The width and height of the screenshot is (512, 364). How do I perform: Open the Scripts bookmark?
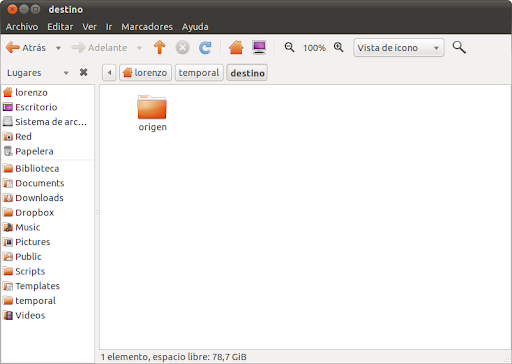pyautogui.click(x=48, y=271)
